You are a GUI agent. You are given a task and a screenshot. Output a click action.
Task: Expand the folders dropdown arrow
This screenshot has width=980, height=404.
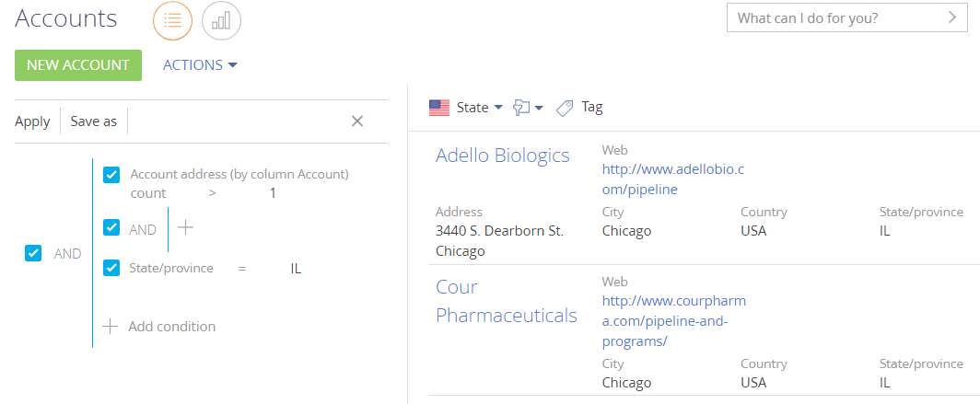[539, 108]
